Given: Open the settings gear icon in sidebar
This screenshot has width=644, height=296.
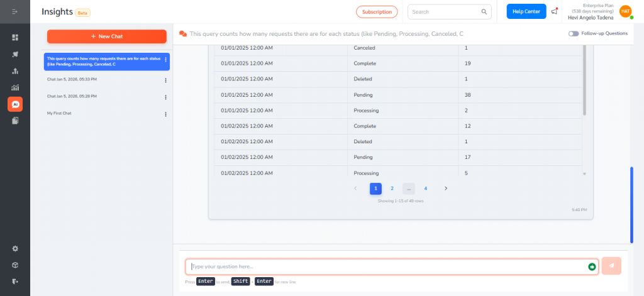Looking at the screenshot, I should pos(15,248).
